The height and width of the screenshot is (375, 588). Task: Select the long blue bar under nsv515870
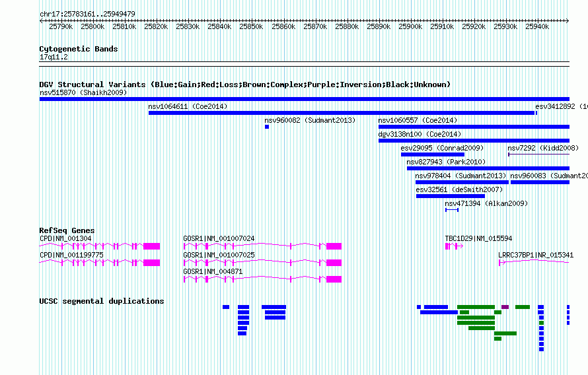click(x=305, y=99)
